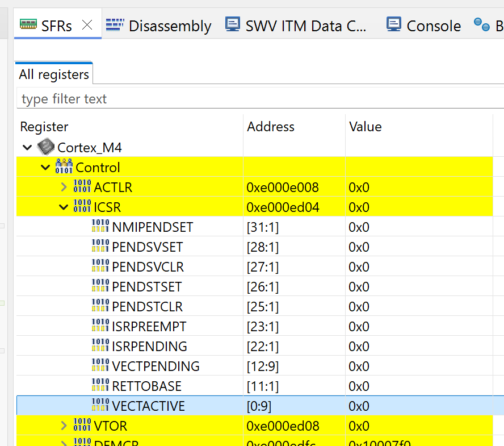Click the VECTACTIVE bitfield icon
Screen dimensions: 504x446
pyautogui.click(x=100, y=405)
